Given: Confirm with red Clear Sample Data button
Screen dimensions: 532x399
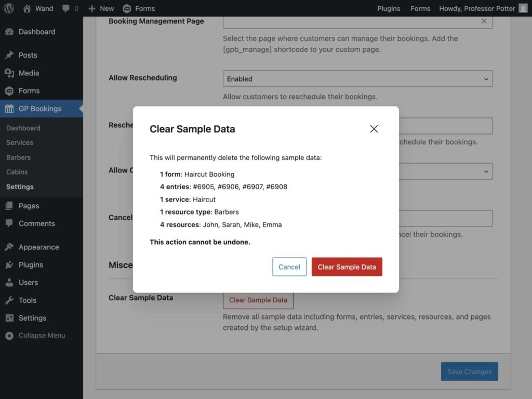Looking at the screenshot, I should pos(347,267).
